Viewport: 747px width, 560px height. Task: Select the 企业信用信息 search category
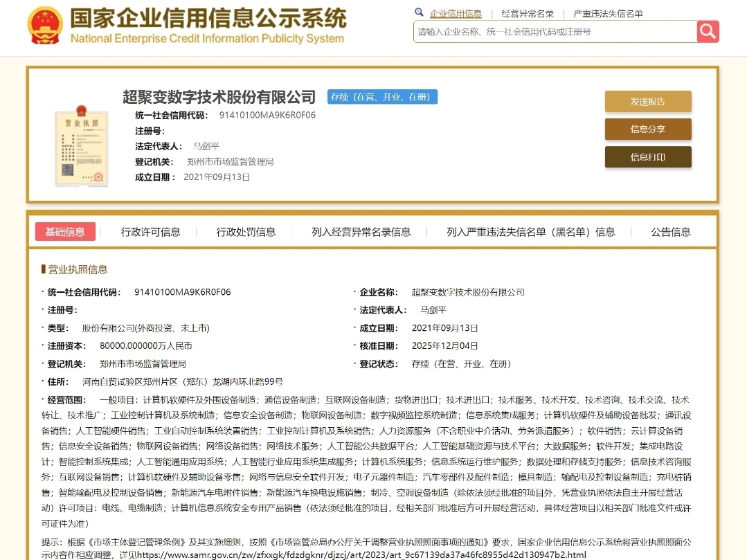[456, 14]
